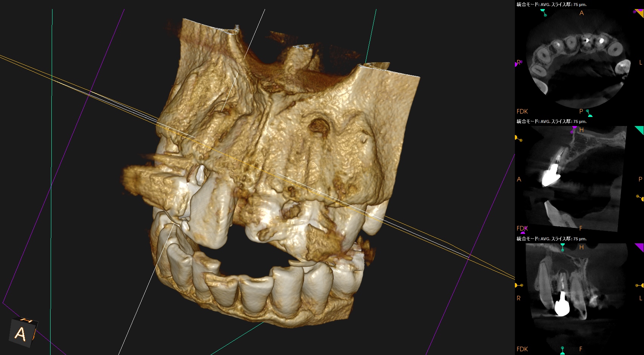The width and height of the screenshot is (644, 355).
Task: Click the orange corner triangle in axial view
Action: click(x=640, y=13)
